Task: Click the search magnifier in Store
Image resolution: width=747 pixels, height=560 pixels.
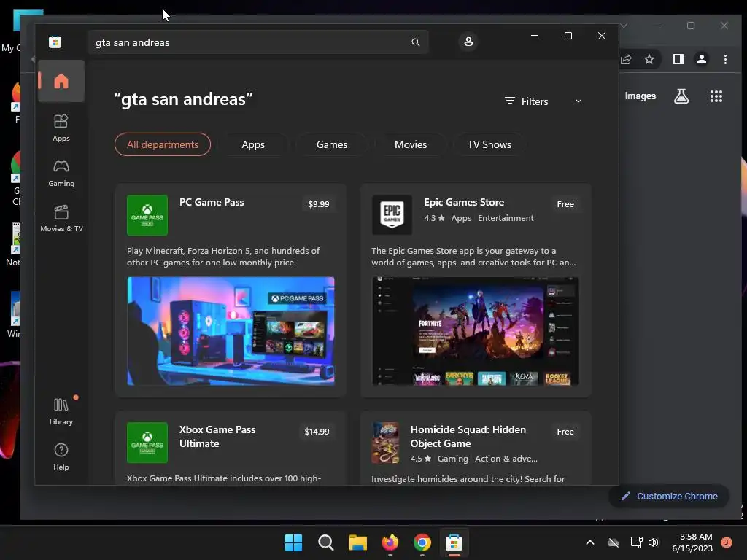Action: tap(415, 42)
